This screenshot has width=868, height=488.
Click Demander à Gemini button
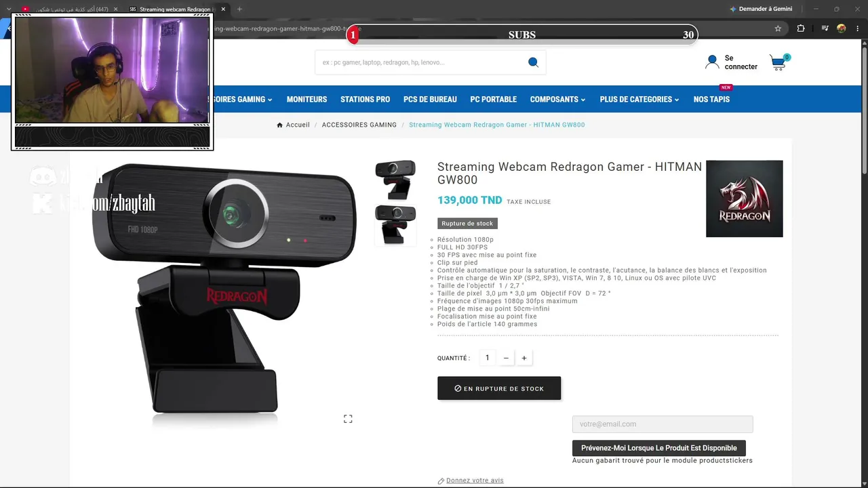coord(761,9)
